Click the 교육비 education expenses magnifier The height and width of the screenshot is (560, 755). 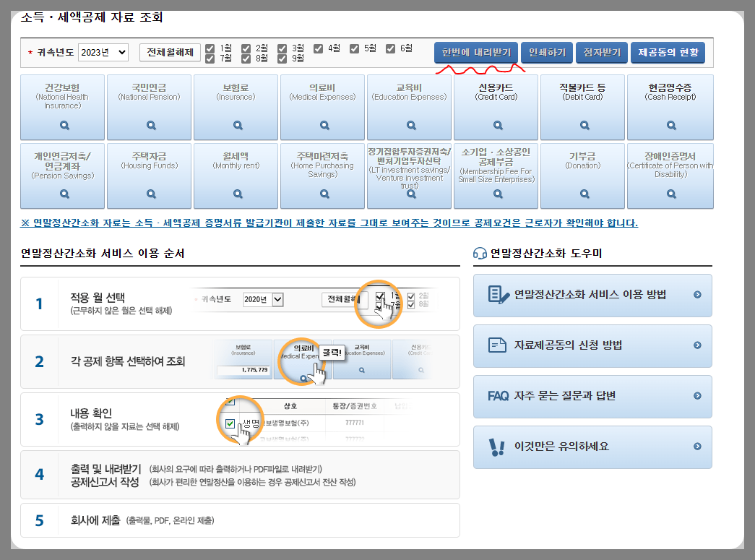tap(409, 126)
